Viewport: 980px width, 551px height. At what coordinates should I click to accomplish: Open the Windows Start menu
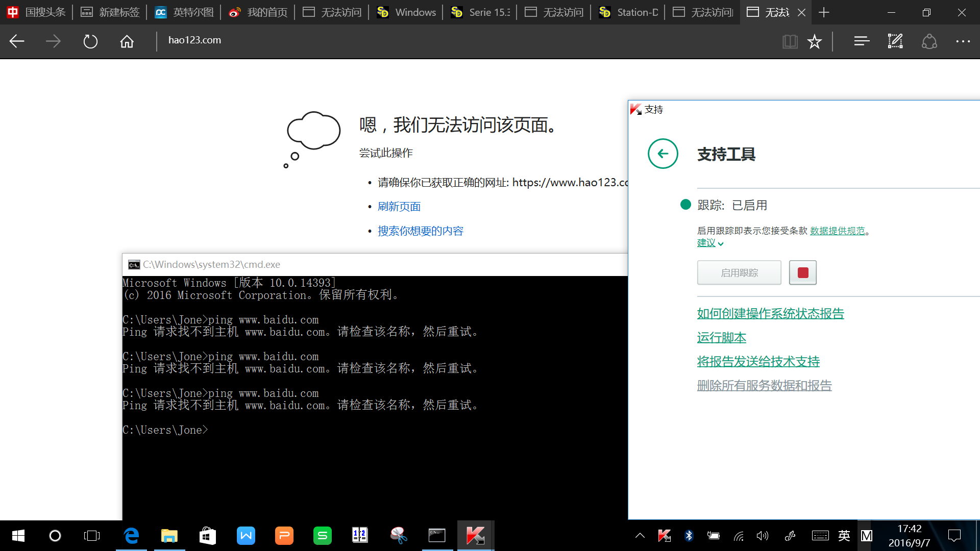pos(18,536)
